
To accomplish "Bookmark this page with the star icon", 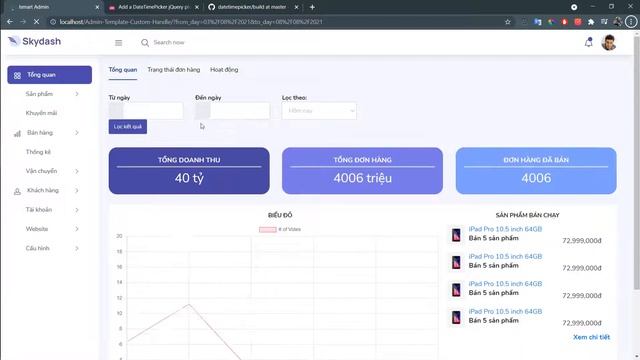I will pos(508,22).
